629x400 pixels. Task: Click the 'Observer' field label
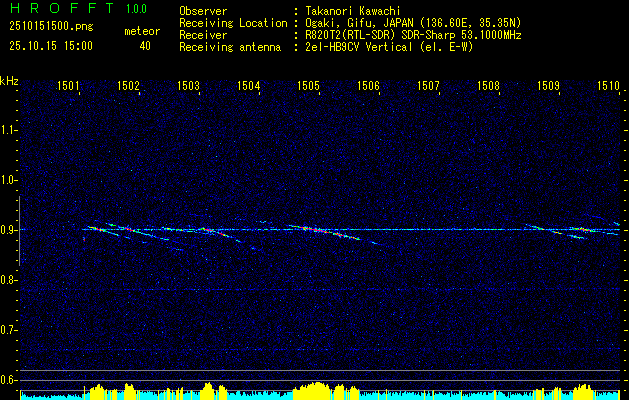tap(203, 11)
